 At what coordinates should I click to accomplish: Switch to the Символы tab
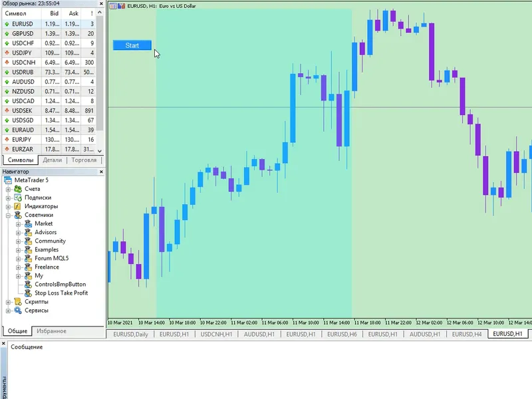(x=21, y=160)
